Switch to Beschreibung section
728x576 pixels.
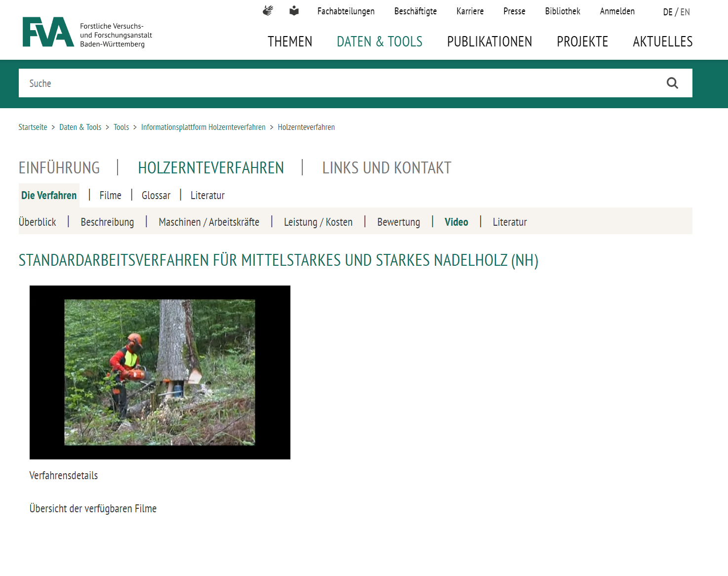pos(107,222)
